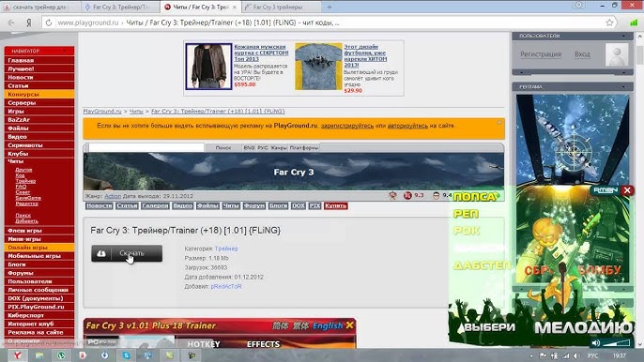Select English in the trainer image
Image resolution: width=644 pixels, height=362 pixels.
[328, 325]
